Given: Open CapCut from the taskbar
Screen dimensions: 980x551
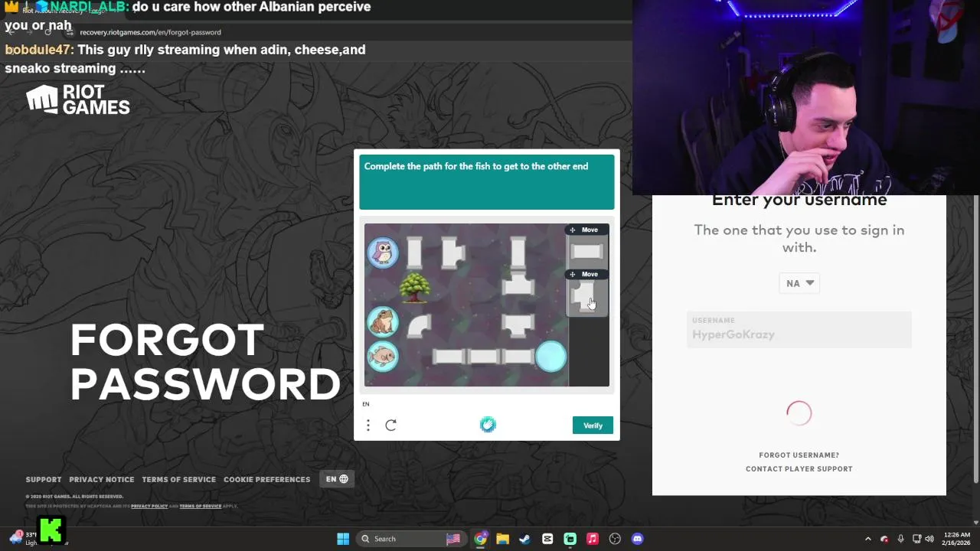Looking at the screenshot, I should click(x=547, y=539).
